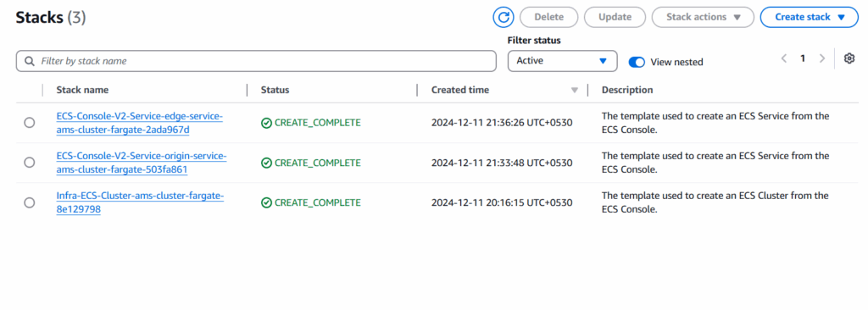Viewport: 868px width, 310px height.
Task: Refresh the stacks list
Action: [504, 17]
